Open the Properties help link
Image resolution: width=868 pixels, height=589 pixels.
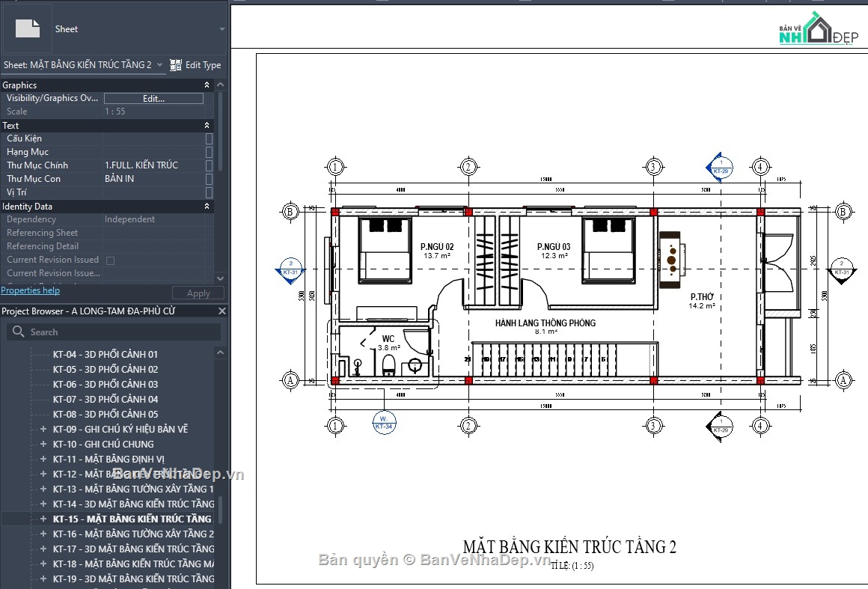click(x=30, y=290)
